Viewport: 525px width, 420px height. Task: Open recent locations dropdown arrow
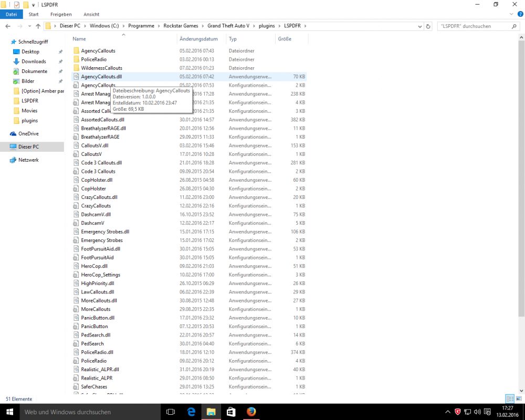pyautogui.click(x=30, y=26)
